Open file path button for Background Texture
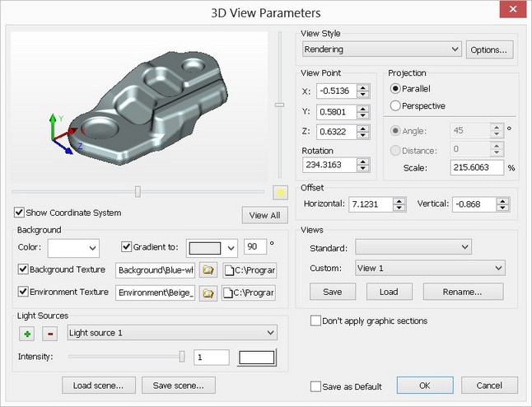The height and width of the screenshot is (407, 532). click(249, 270)
